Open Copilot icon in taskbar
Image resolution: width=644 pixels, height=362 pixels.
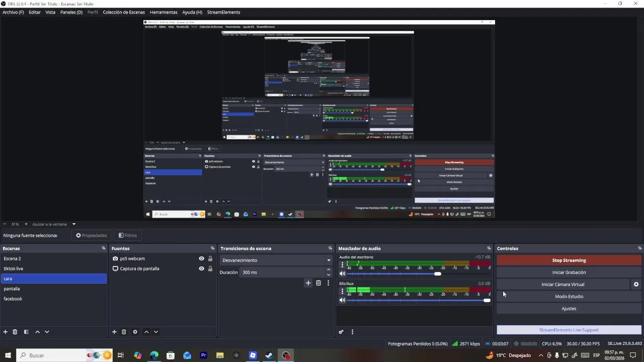click(137, 355)
